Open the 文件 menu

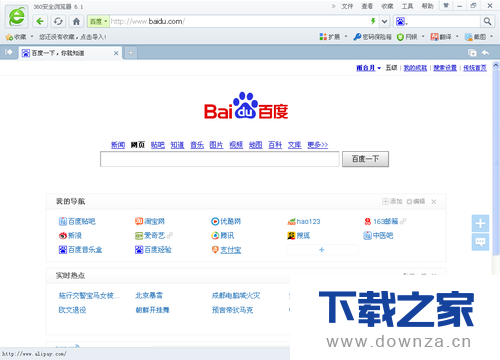(x=347, y=6)
